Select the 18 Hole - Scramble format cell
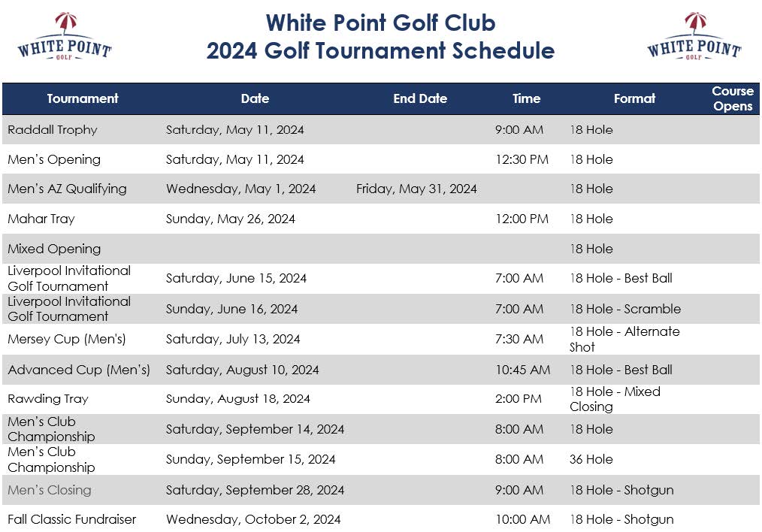The height and width of the screenshot is (532, 762). click(x=625, y=309)
